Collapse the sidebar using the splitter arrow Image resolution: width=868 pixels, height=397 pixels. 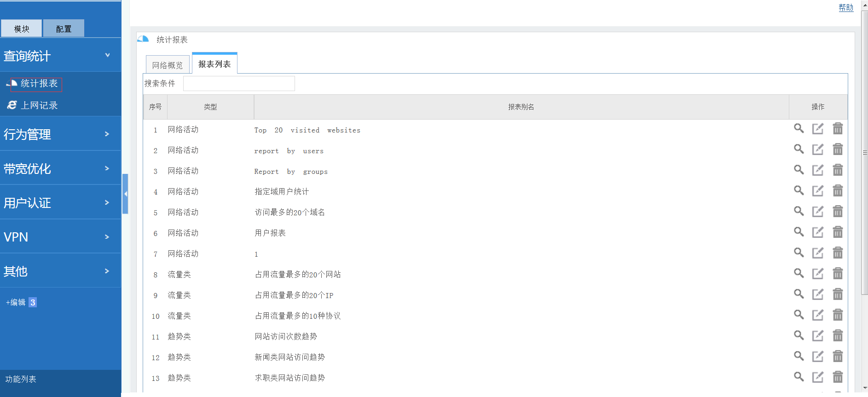[125, 194]
